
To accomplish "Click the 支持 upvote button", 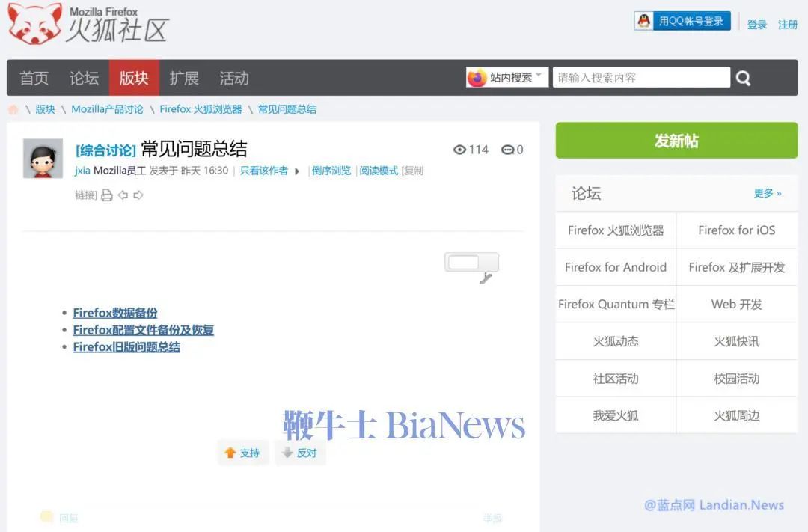I will click(x=242, y=453).
